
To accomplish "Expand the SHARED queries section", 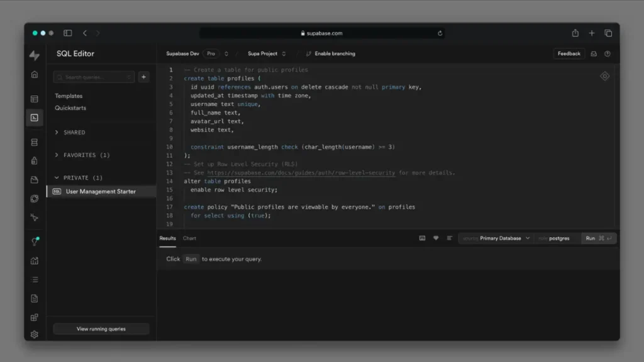I will tap(74, 133).
